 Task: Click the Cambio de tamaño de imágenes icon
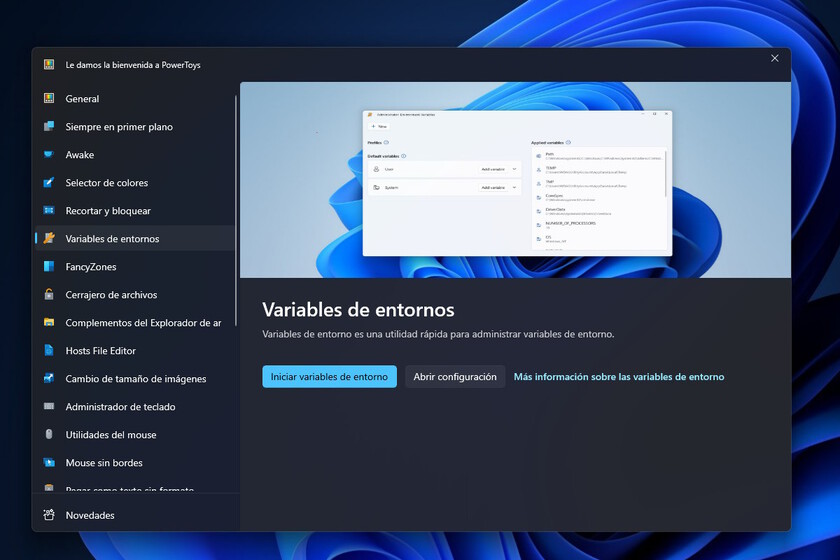(49, 378)
